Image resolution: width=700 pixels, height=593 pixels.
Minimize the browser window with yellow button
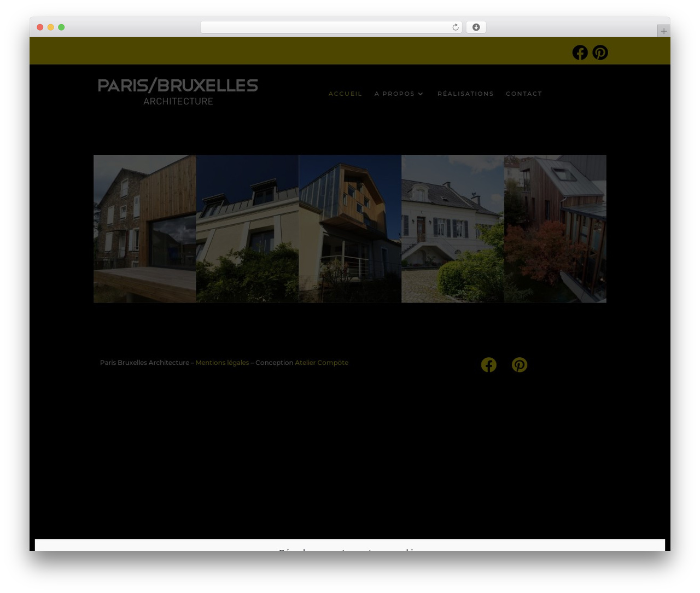click(51, 27)
